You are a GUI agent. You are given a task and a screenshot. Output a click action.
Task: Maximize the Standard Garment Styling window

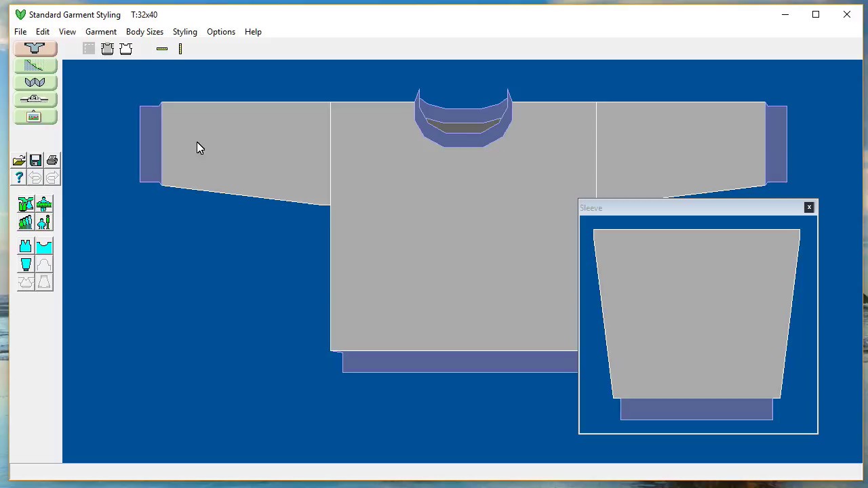pos(816,14)
